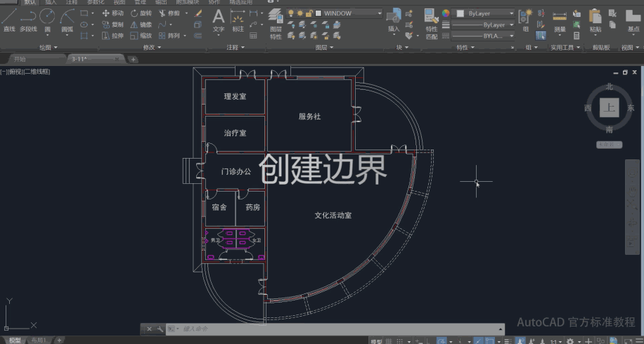
Task: Toggle group selection highlighted icon
Action: [x=541, y=36]
